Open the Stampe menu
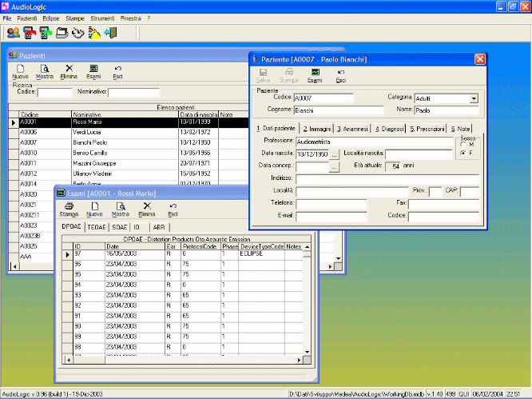Viewport: 532px width, 399px height. 75,18
